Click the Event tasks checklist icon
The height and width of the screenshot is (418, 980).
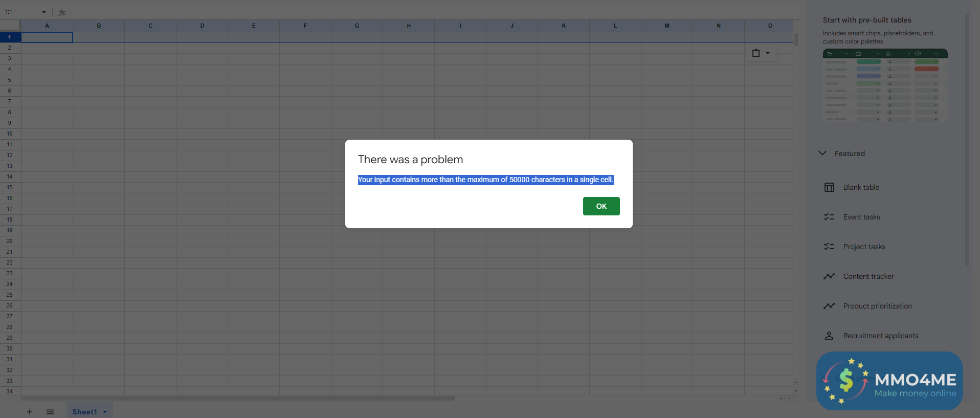[x=829, y=217]
